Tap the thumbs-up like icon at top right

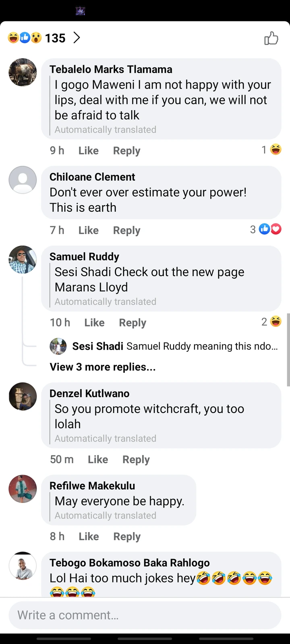[271, 38]
